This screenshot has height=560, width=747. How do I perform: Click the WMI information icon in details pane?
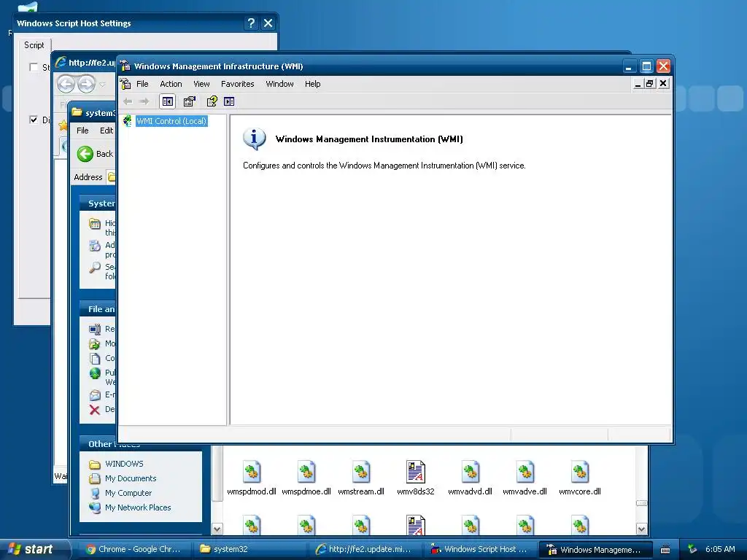[254, 139]
